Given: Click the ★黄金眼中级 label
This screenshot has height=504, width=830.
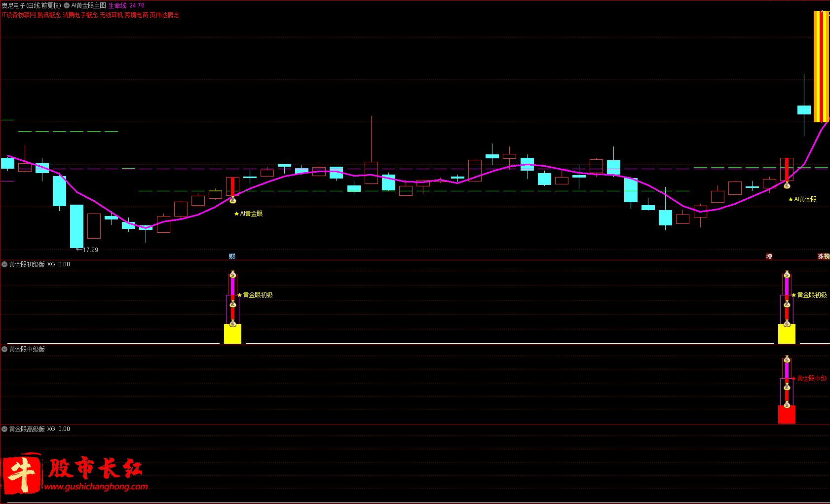Looking at the screenshot, I should point(809,379).
